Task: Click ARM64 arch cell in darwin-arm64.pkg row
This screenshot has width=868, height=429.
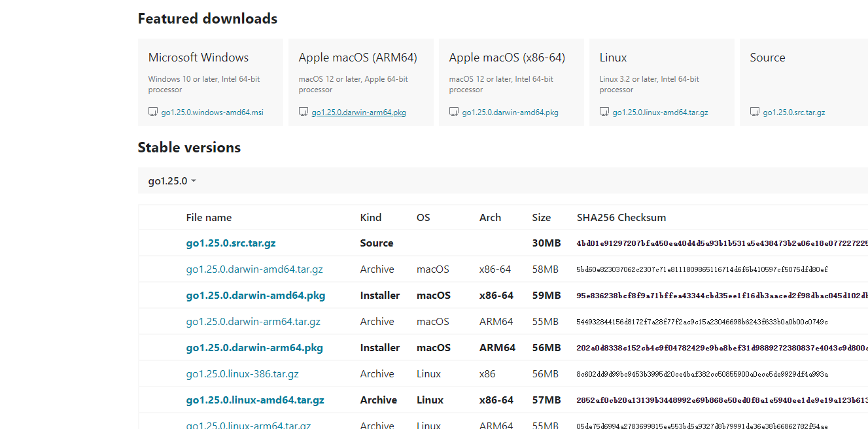Action: 497,348
